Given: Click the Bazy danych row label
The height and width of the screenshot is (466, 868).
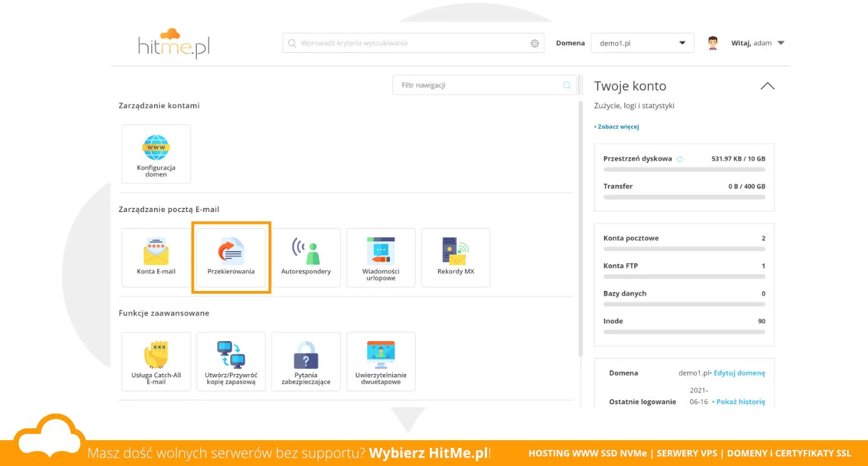Looking at the screenshot, I should click(x=624, y=294).
